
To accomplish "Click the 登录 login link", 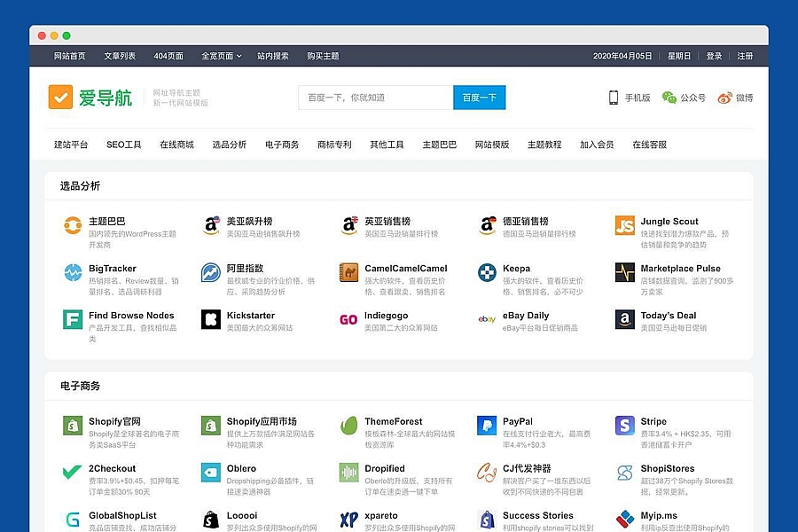I will 714,56.
